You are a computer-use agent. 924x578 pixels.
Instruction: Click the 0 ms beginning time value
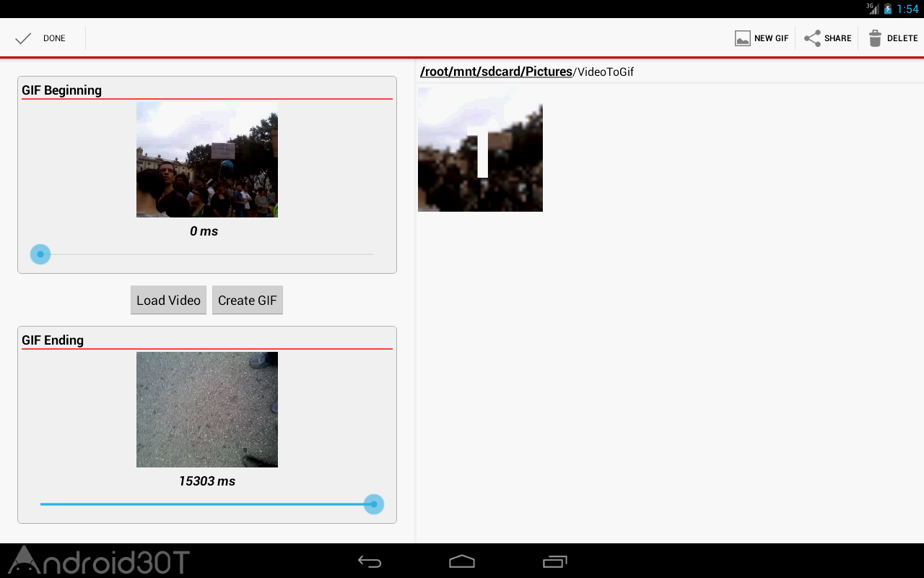click(x=204, y=231)
